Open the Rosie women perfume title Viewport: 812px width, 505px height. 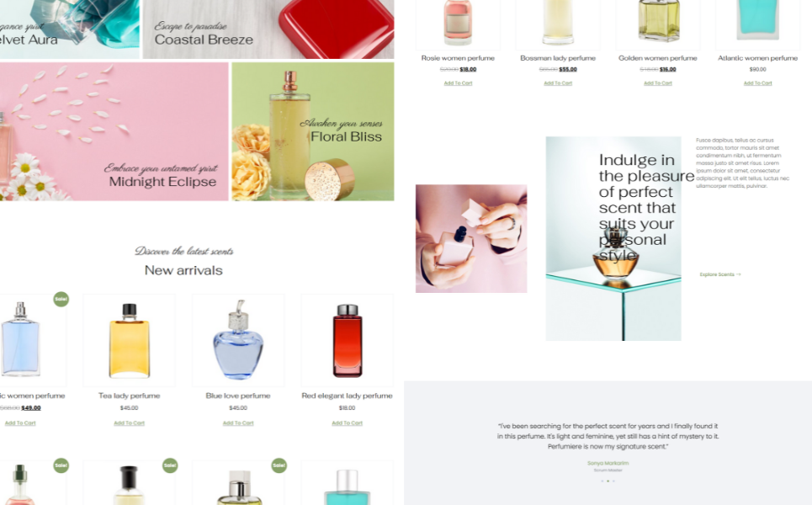pos(458,58)
